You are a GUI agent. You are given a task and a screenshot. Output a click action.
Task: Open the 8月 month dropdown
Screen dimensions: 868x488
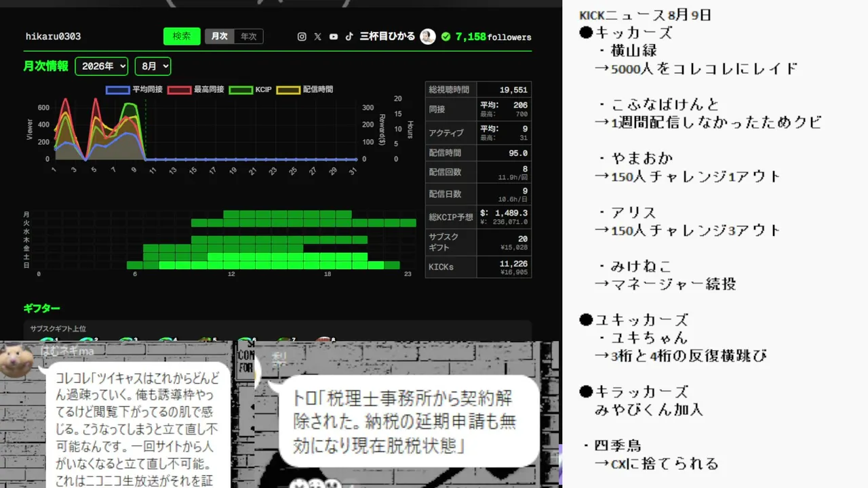tap(153, 66)
